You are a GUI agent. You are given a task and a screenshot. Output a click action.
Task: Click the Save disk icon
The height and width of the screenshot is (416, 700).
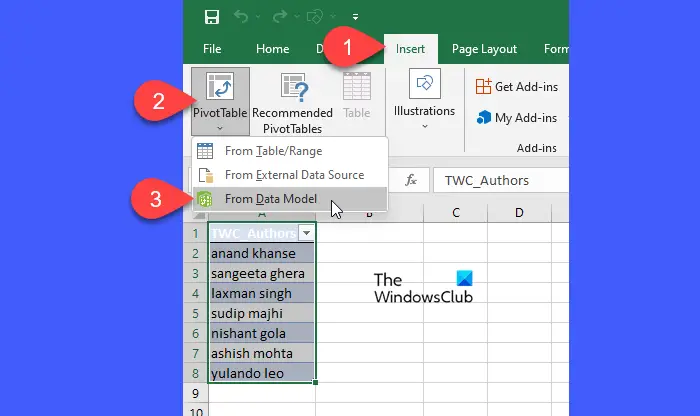coord(212,17)
